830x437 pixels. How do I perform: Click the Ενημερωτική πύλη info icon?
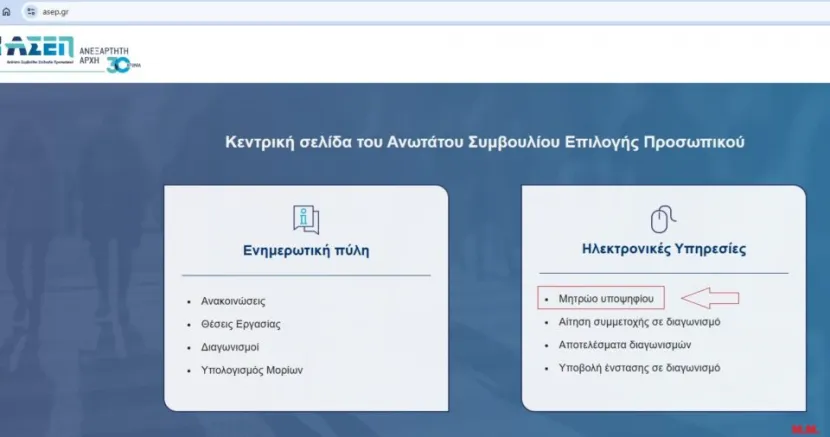click(x=306, y=219)
